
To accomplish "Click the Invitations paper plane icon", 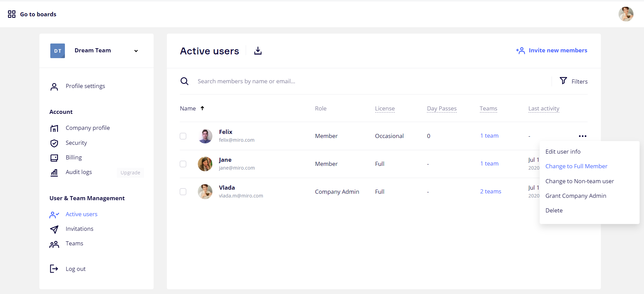I will click(54, 229).
